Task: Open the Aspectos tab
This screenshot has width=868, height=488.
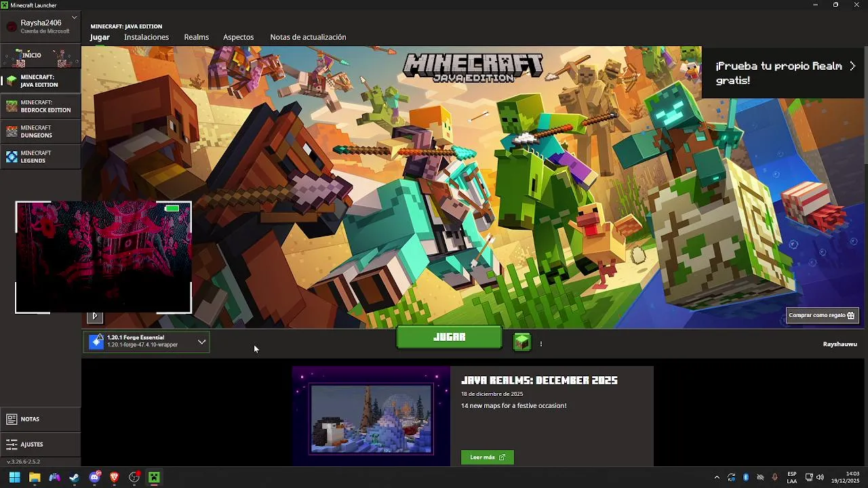Action: click(x=239, y=37)
